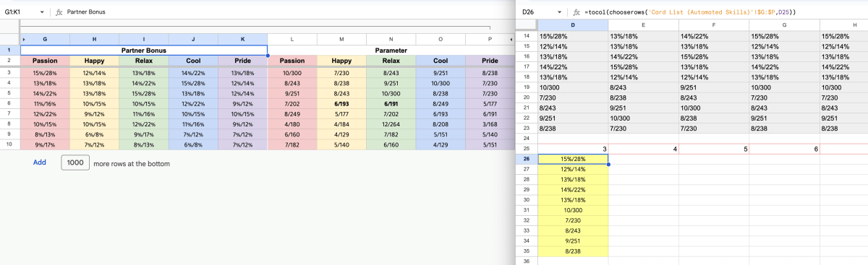Click the 12/264 cell

[x=391, y=124]
